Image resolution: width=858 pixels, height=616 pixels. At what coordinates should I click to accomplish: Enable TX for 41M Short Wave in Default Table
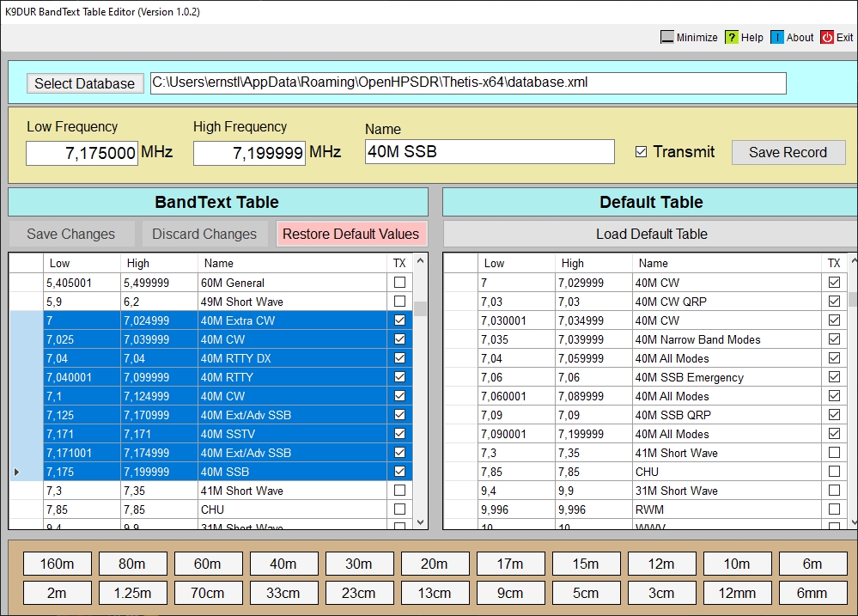834,453
